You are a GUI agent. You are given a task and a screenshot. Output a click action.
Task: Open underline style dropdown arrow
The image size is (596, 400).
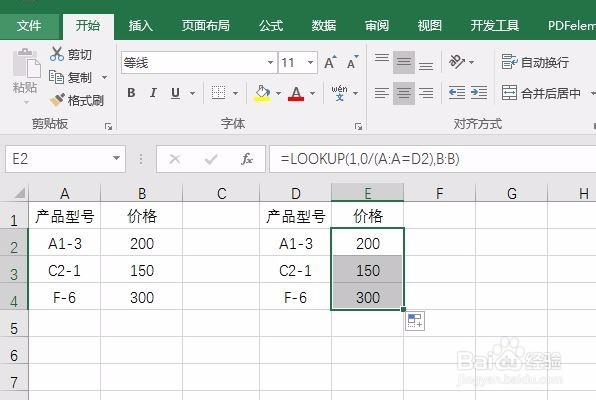[192, 93]
